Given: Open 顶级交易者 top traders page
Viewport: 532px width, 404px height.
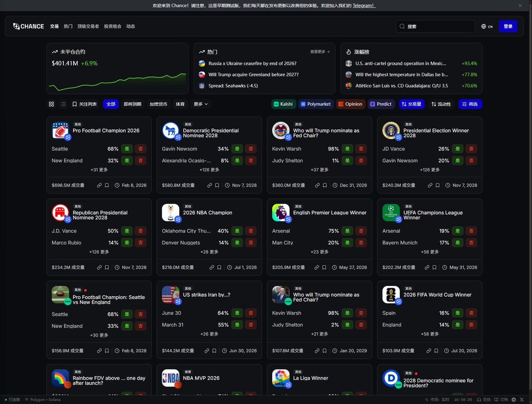Looking at the screenshot, I should (x=88, y=27).
